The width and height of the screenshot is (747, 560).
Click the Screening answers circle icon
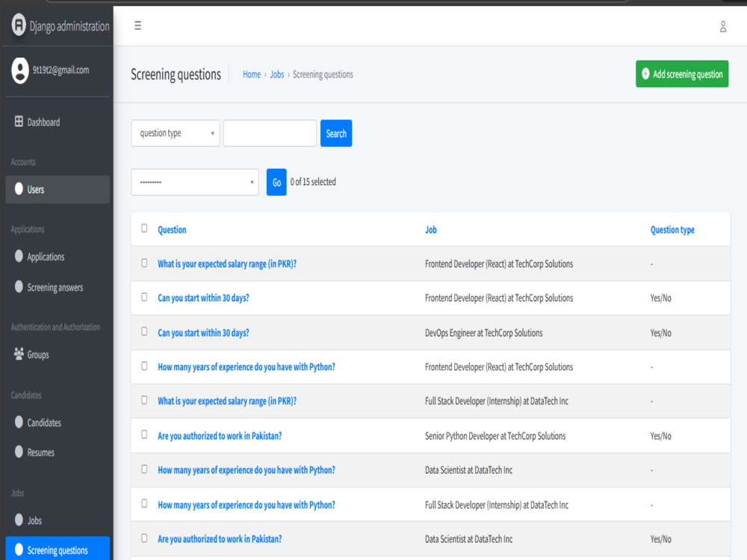click(19, 287)
